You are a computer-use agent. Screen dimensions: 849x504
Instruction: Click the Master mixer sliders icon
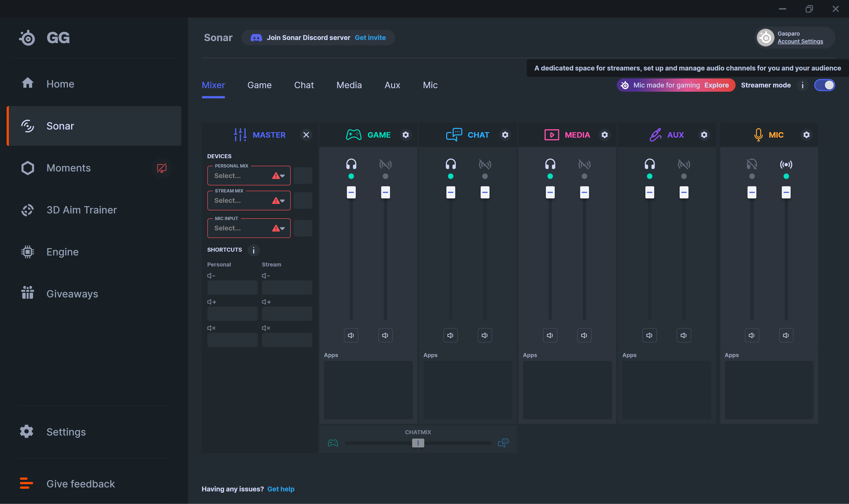240,135
